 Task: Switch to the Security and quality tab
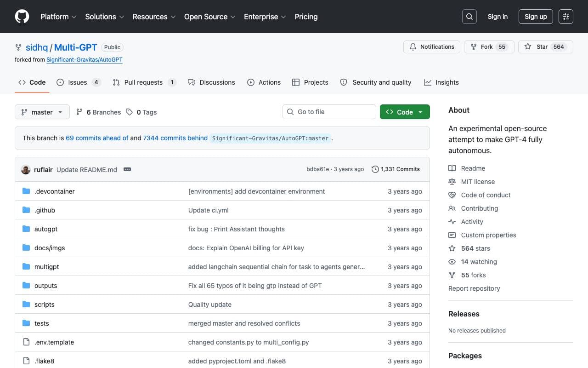pyautogui.click(x=375, y=82)
